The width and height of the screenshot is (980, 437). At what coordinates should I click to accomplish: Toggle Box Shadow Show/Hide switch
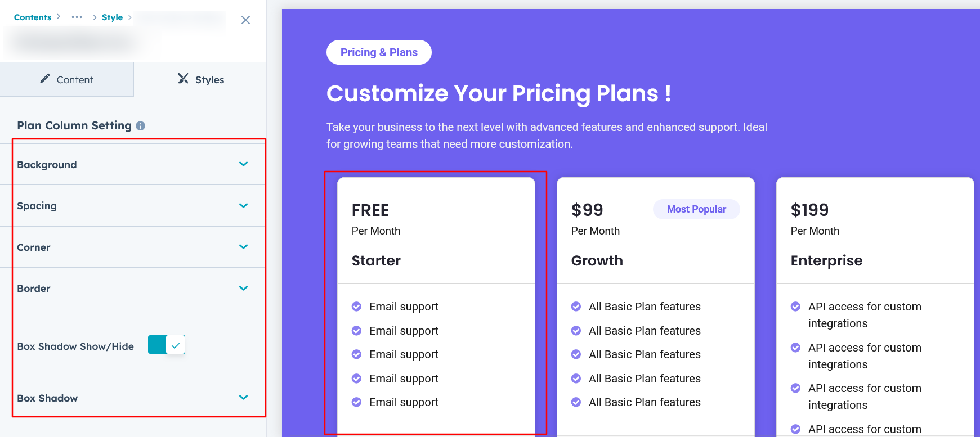(167, 345)
